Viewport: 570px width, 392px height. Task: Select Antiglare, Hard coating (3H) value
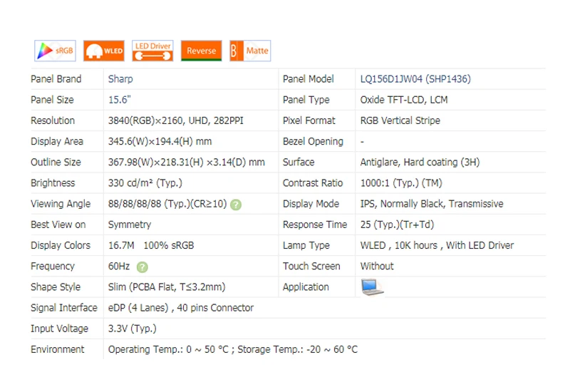coord(420,162)
